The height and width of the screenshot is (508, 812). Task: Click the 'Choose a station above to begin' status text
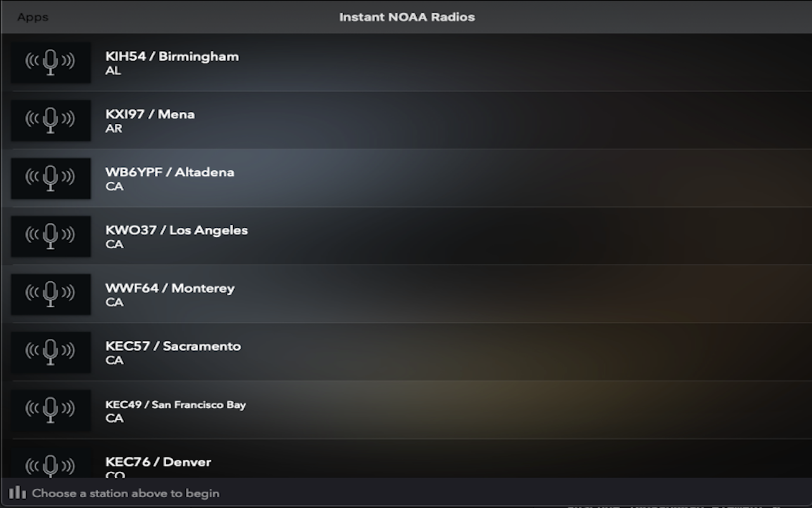pyautogui.click(x=126, y=493)
